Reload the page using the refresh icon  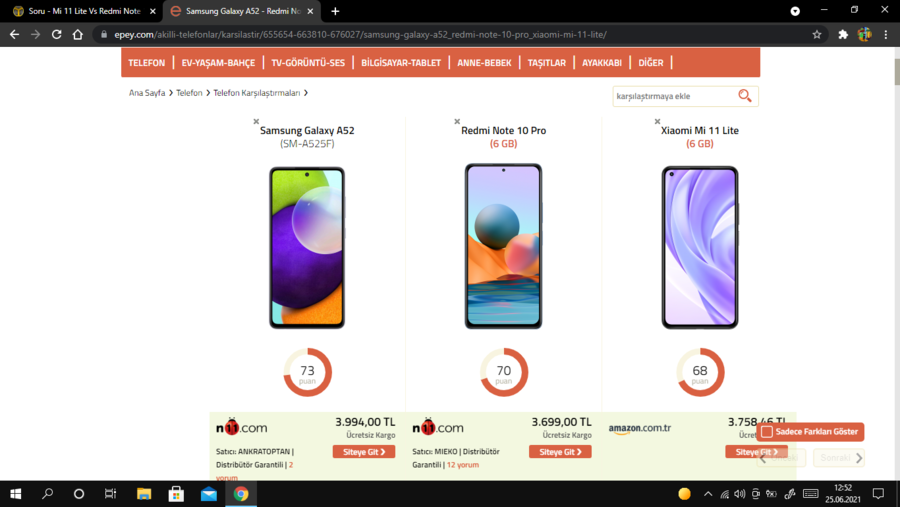coord(56,34)
